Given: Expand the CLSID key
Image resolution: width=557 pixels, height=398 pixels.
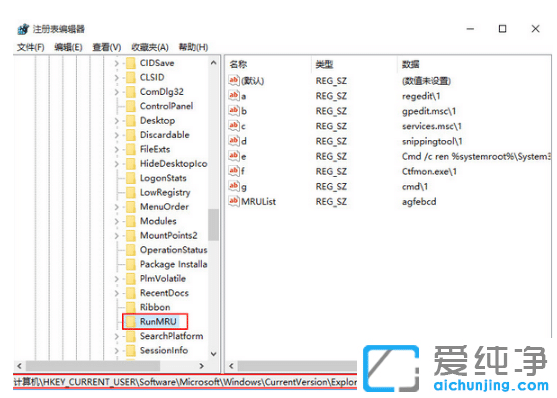Looking at the screenshot, I should pos(117,77).
